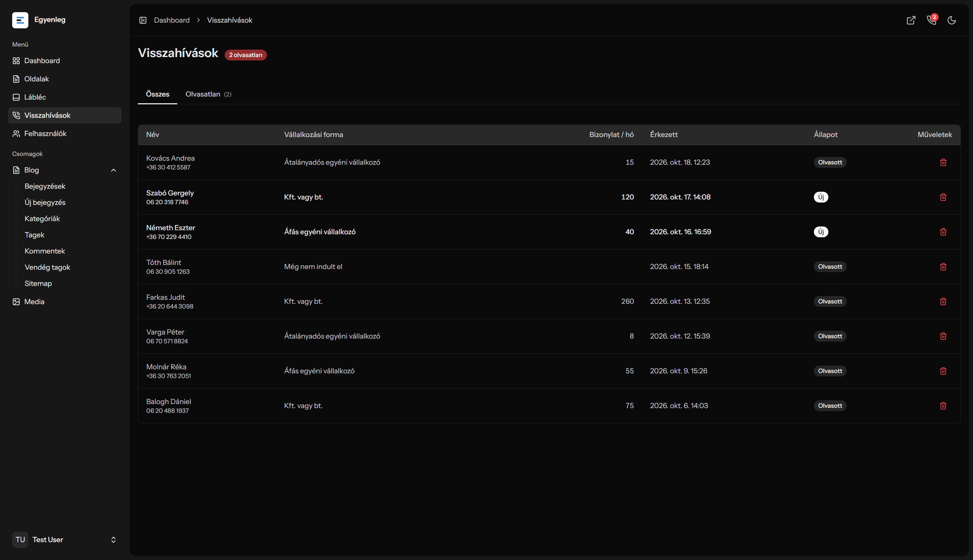Toggle the sidebar panel icon

click(x=143, y=20)
